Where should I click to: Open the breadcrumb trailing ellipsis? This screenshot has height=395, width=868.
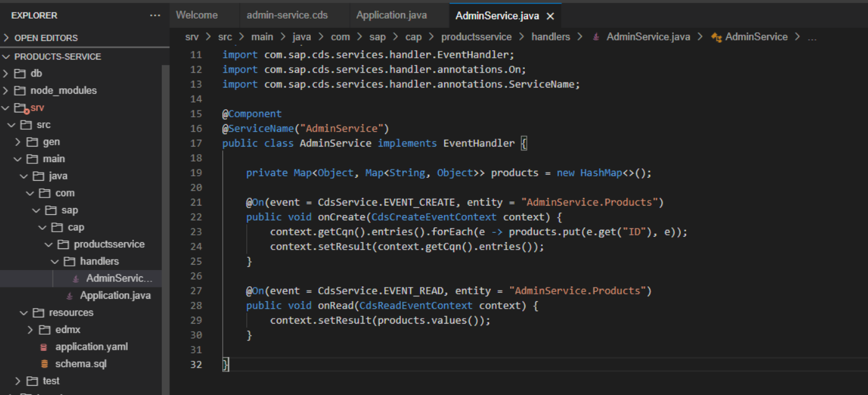click(812, 37)
